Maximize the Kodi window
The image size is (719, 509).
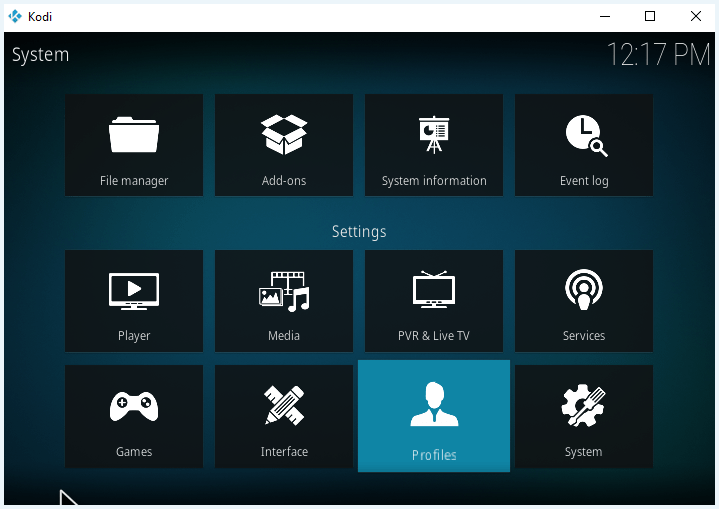[650, 16]
